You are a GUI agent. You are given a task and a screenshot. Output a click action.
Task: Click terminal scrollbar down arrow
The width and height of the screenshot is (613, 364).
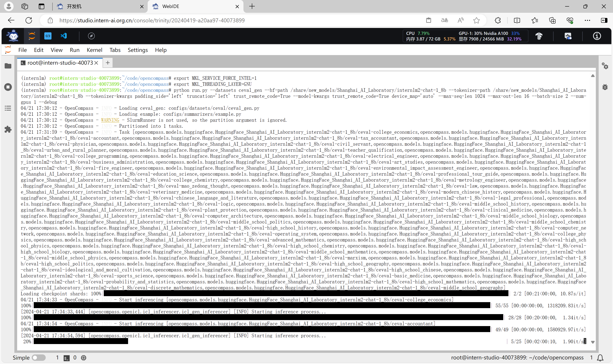click(593, 342)
